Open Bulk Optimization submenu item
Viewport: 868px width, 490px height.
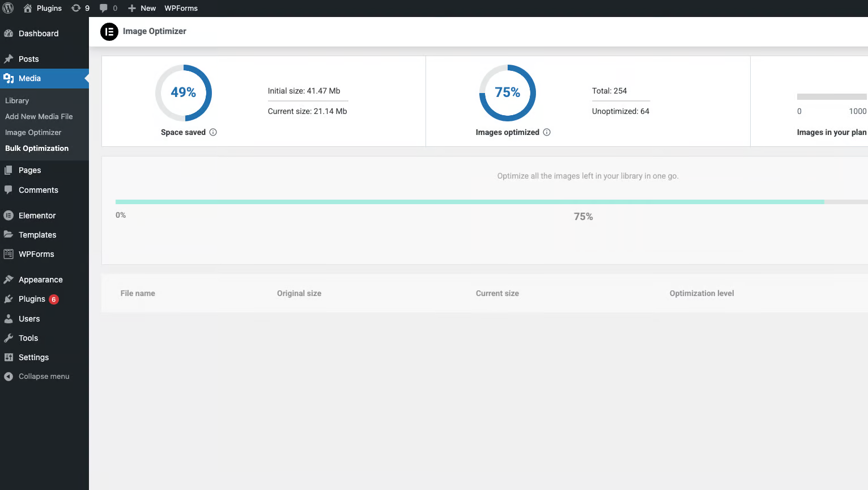pyautogui.click(x=37, y=148)
